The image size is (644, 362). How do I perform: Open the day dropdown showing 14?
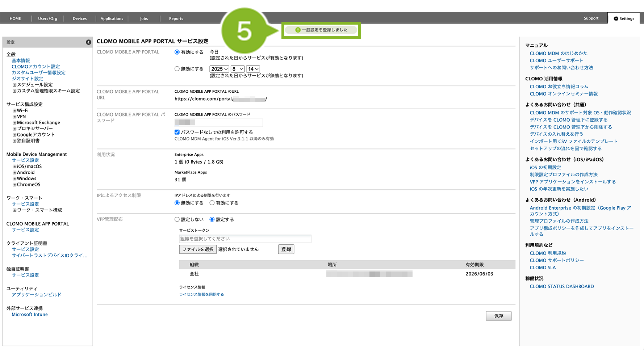coord(253,69)
